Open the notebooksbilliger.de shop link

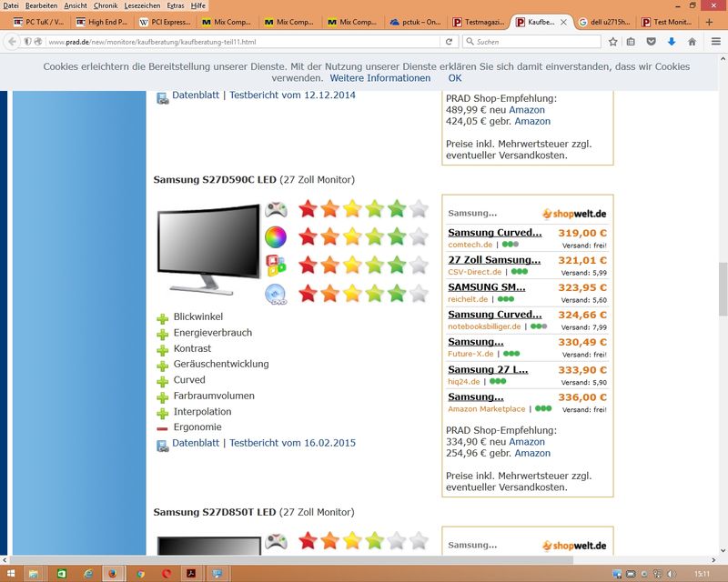pos(484,326)
